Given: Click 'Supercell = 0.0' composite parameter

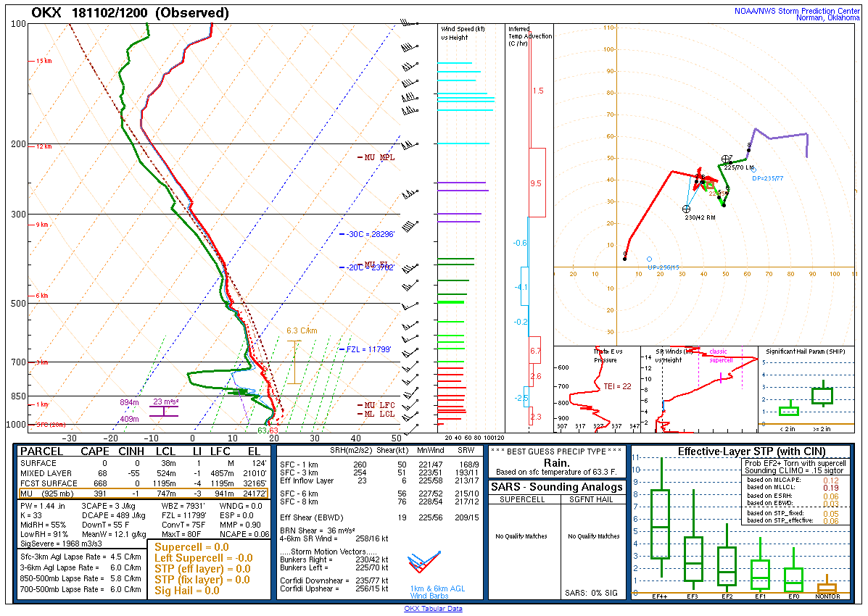Looking at the screenshot, I should click(191, 547).
